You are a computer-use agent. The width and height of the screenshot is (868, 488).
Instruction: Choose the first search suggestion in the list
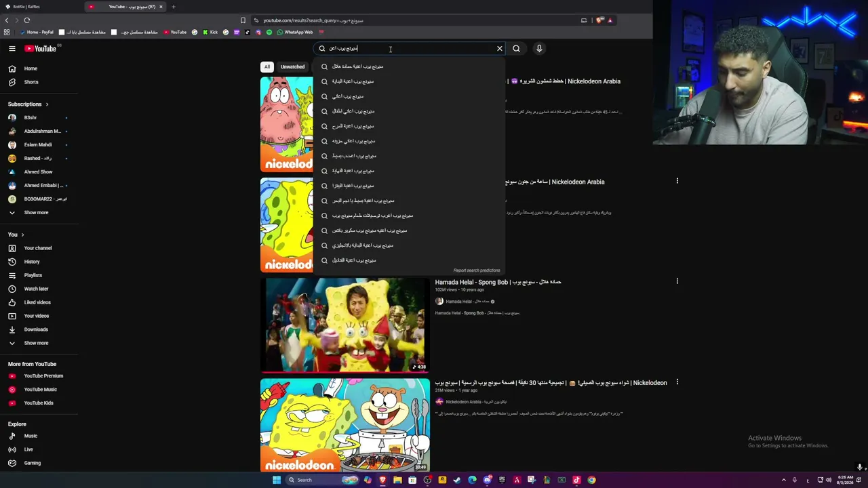(x=409, y=66)
